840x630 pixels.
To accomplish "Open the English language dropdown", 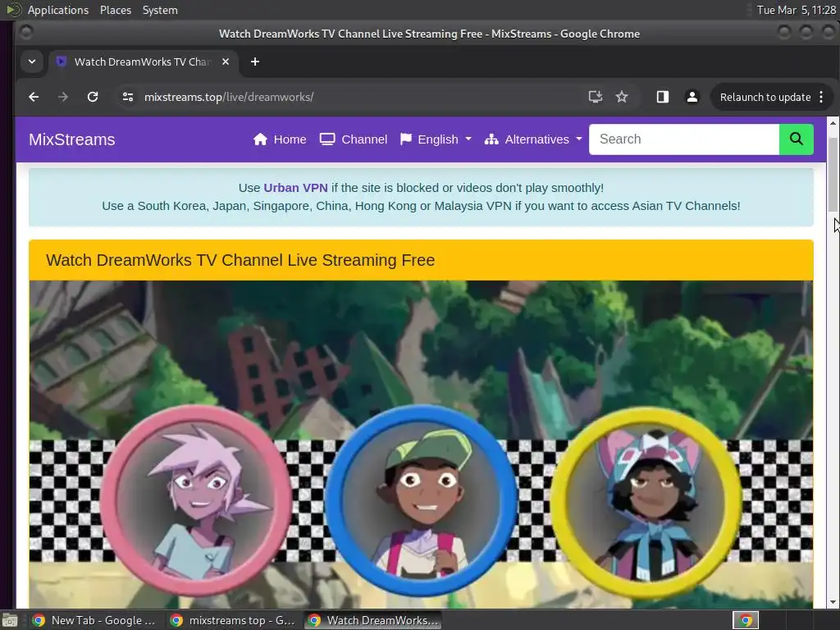I will point(436,139).
